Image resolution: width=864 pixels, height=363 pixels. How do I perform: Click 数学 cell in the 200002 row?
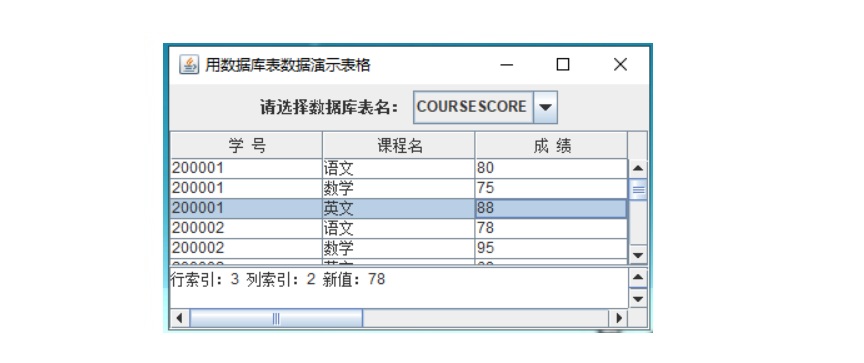click(x=399, y=248)
